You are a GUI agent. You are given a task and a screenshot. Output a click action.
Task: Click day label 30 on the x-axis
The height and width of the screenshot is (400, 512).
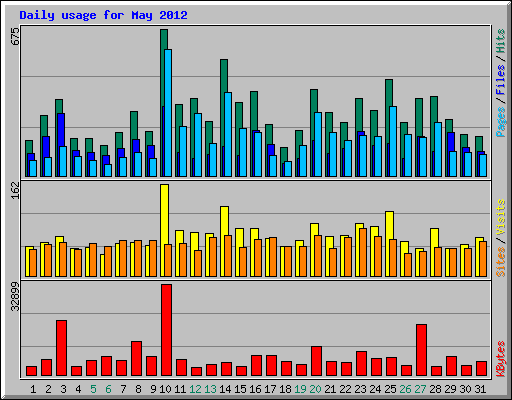click(465, 389)
